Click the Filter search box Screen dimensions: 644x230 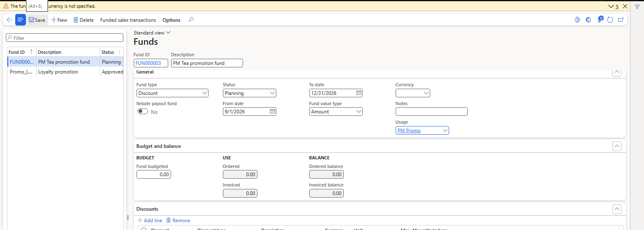click(65, 38)
